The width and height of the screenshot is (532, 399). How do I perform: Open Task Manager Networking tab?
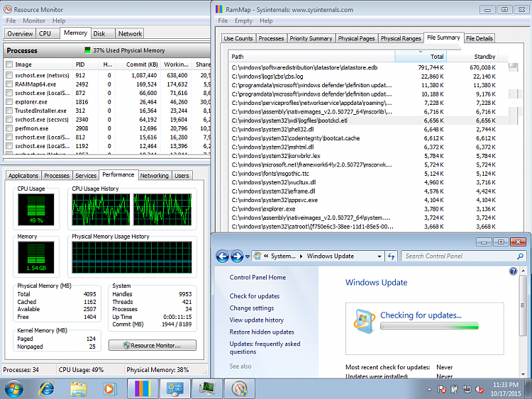click(x=155, y=176)
